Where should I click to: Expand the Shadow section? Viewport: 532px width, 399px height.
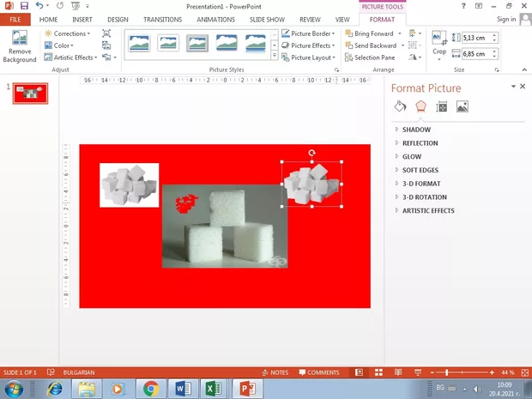416,130
